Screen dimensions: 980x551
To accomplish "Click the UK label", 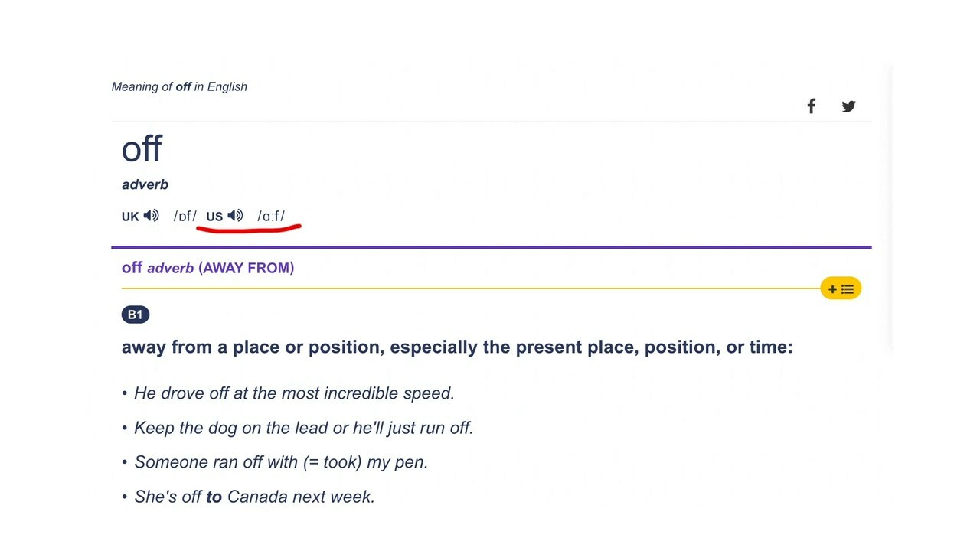I will tap(130, 217).
